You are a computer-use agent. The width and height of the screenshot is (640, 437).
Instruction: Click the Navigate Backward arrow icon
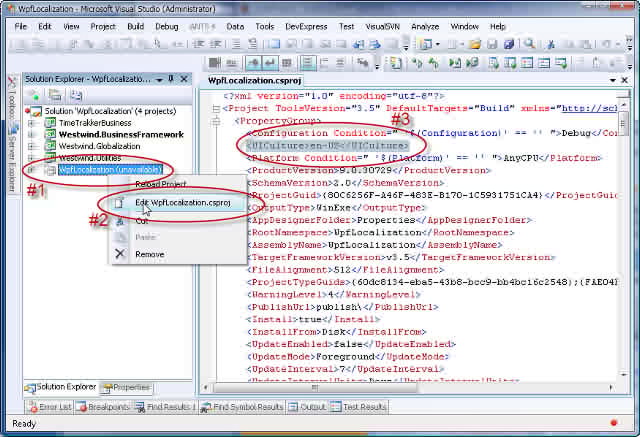click(359, 44)
